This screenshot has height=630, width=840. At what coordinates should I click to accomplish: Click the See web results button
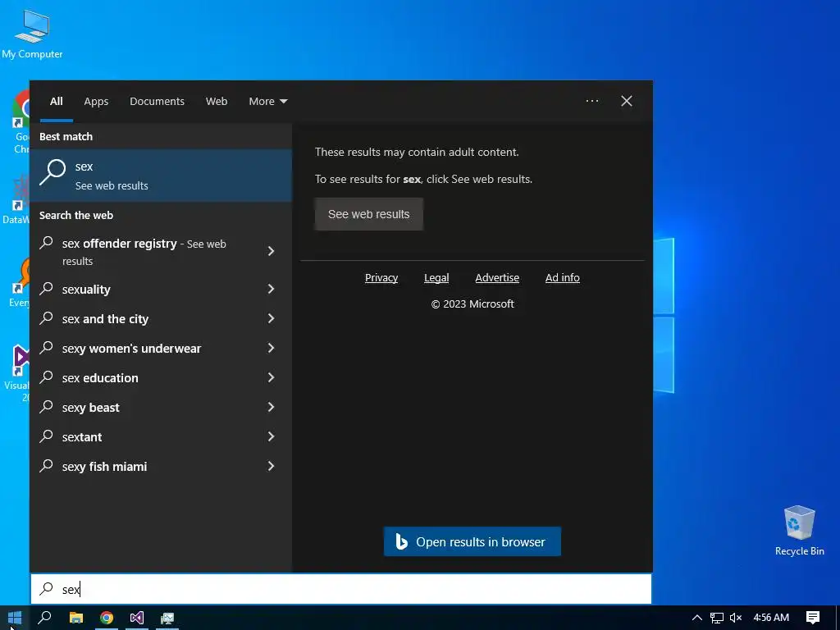pyautogui.click(x=368, y=214)
